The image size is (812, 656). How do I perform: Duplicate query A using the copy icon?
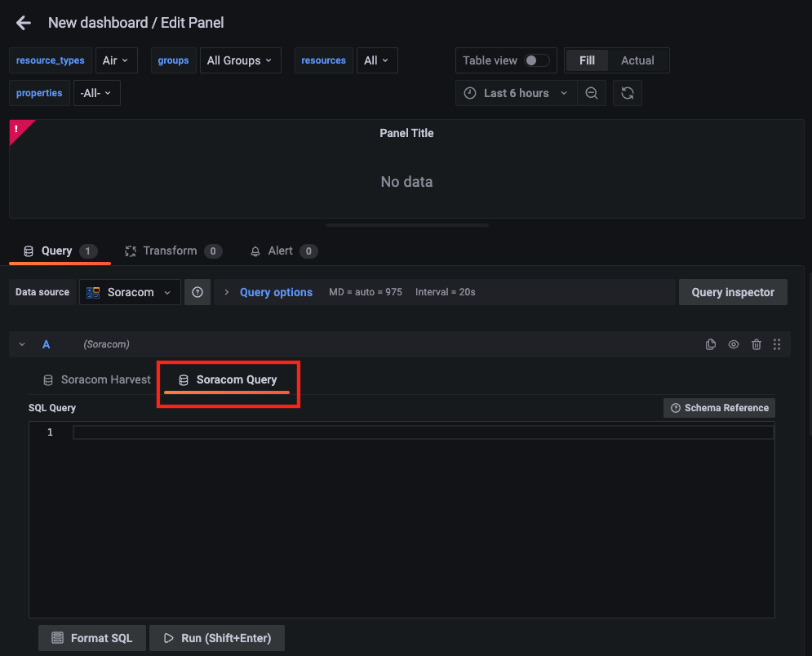pyautogui.click(x=711, y=344)
